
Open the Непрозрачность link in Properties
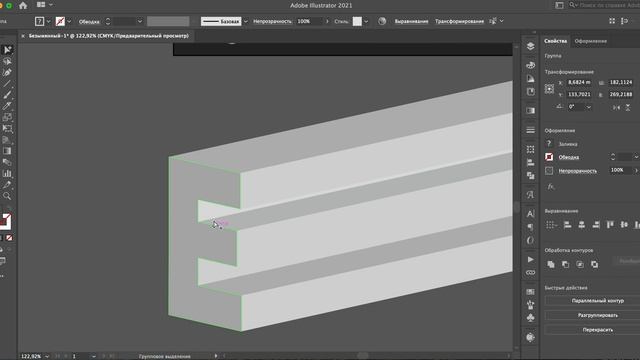(x=578, y=171)
